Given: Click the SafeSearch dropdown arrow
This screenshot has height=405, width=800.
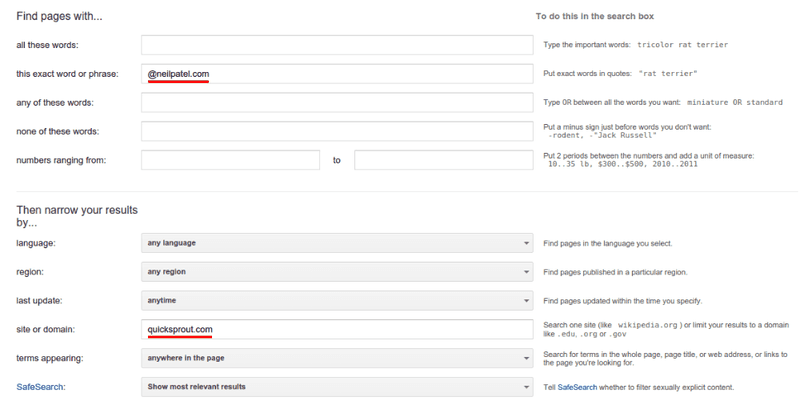Looking at the screenshot, I should 526,387.
